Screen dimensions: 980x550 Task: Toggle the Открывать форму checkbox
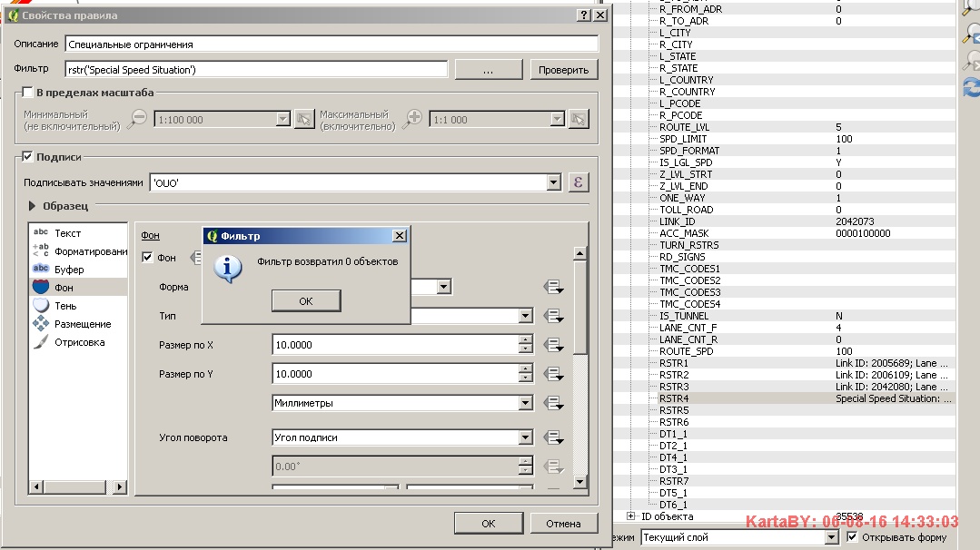click(852, 537)
